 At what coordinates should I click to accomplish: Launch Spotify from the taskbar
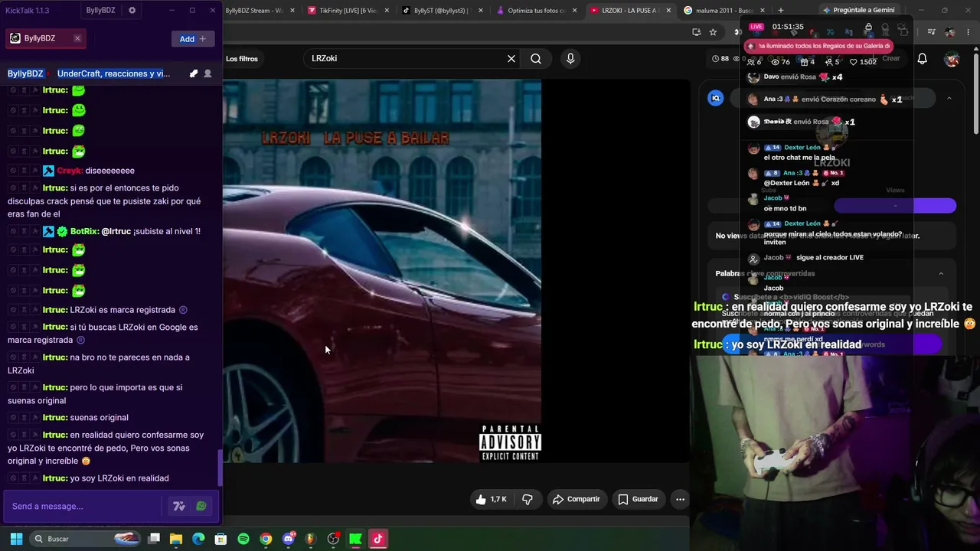(243, 539)
